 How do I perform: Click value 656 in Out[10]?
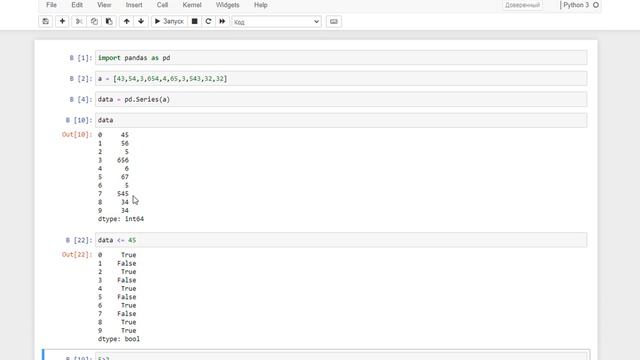pyautogui.click(x=123, y=160)
